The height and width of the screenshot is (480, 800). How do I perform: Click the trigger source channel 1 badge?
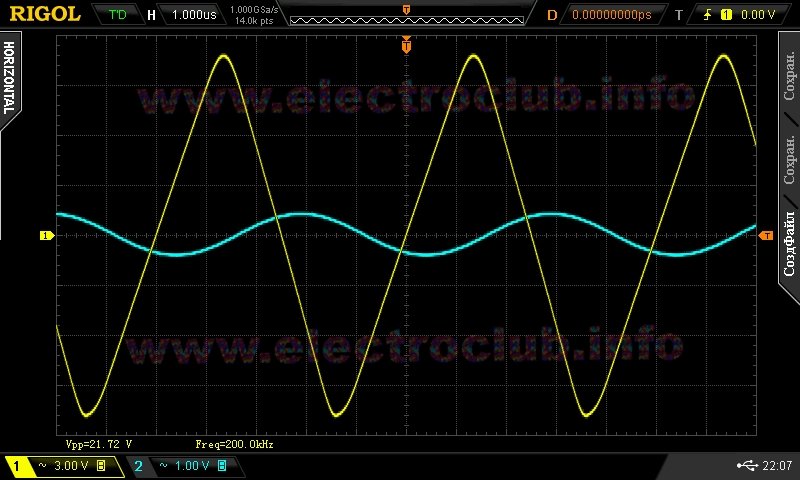[x=726, y=15]
